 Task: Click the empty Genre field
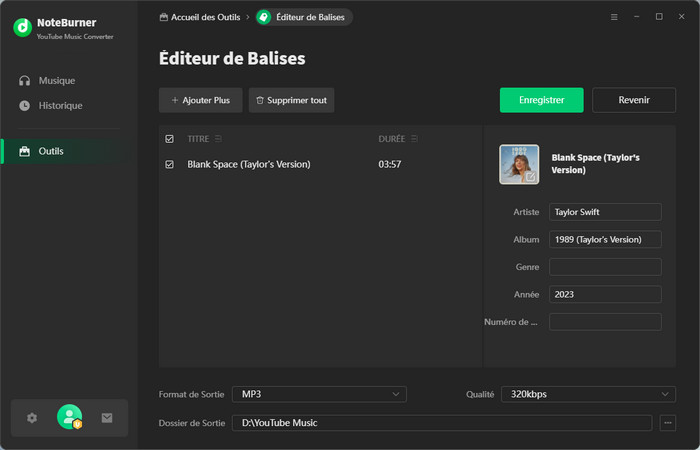click(605, 267)
